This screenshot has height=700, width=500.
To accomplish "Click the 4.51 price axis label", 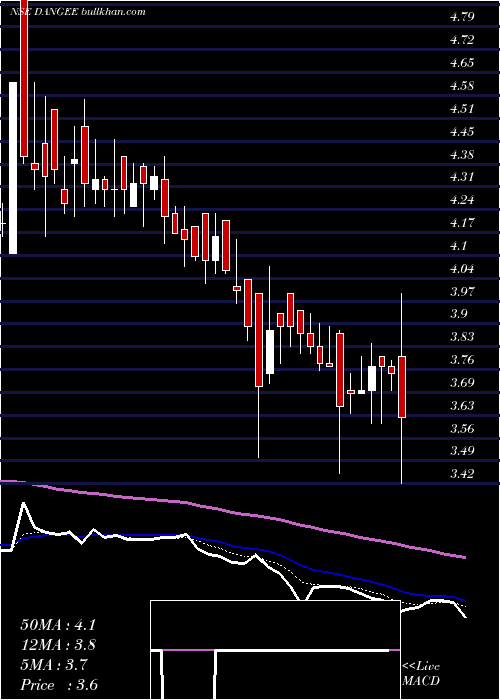I will pyautogui.click(x=462, y=109).
